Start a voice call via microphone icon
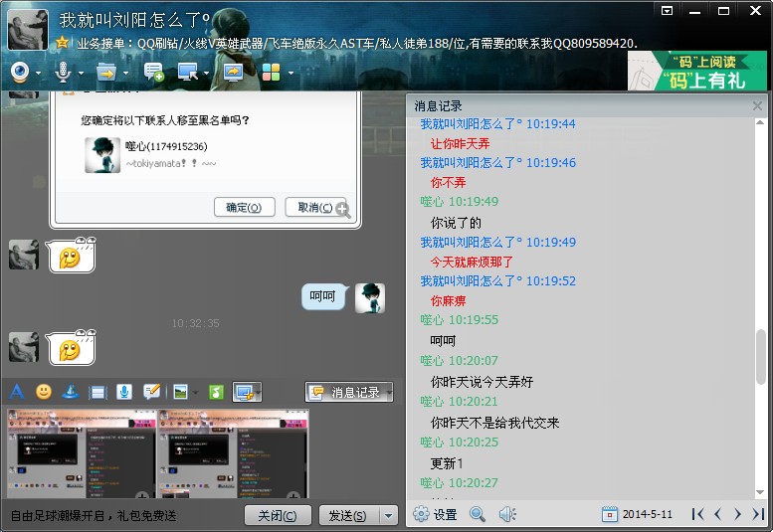Screen dimensions: 773x532 pos(63,72)
